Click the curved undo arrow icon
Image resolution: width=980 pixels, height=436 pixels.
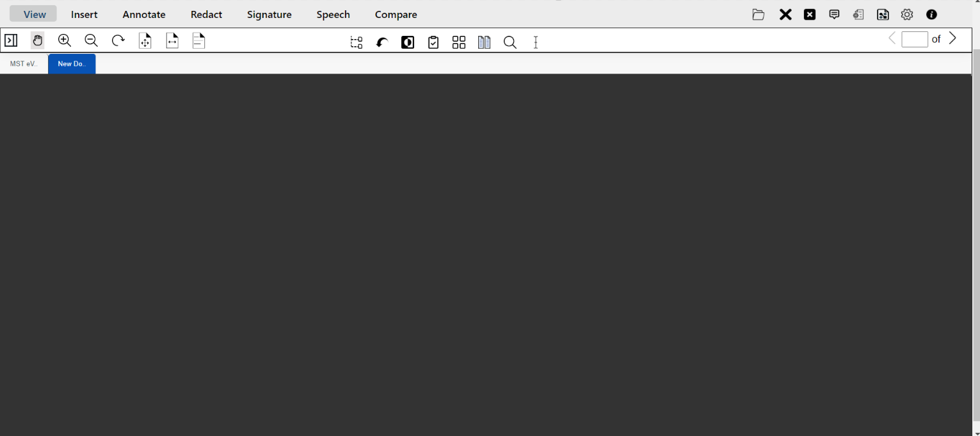point(382,42)
